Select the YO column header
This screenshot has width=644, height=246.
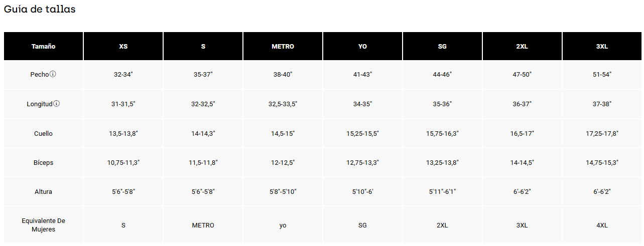[x=362, y=46]
